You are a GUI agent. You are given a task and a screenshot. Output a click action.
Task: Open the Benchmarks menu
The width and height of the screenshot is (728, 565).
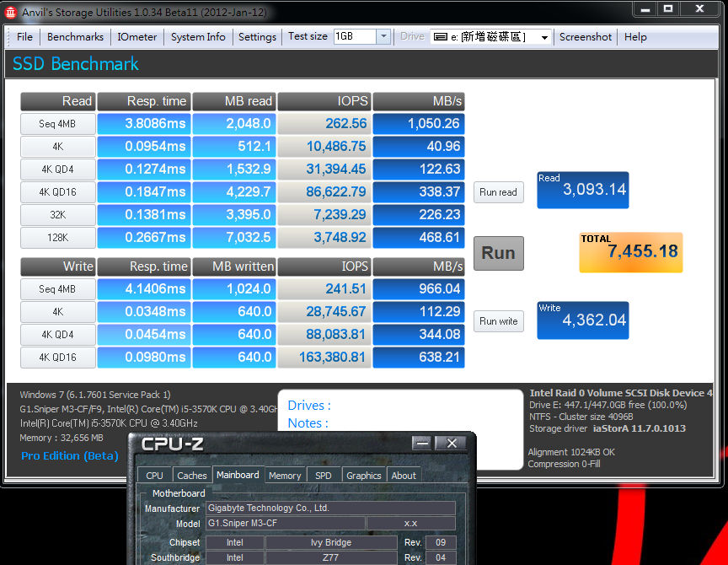[x=75, y=37]
